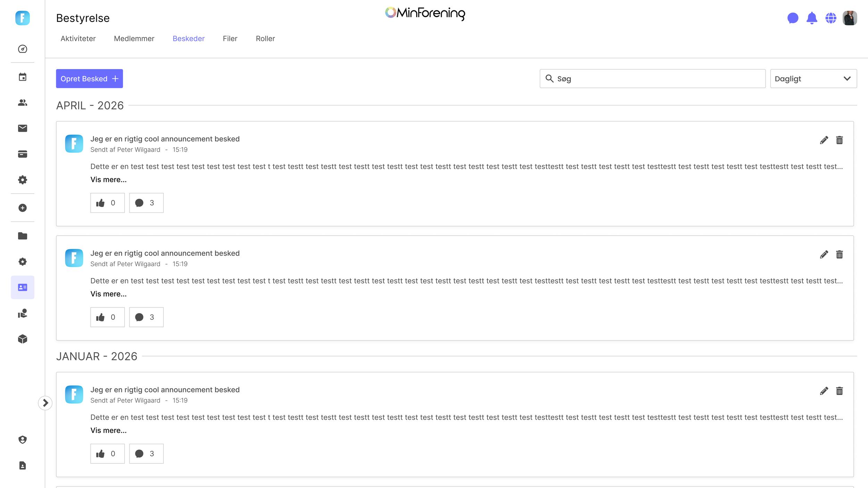
Task: Open the settings gear icon in sidebar
Action: coord(23,180)
